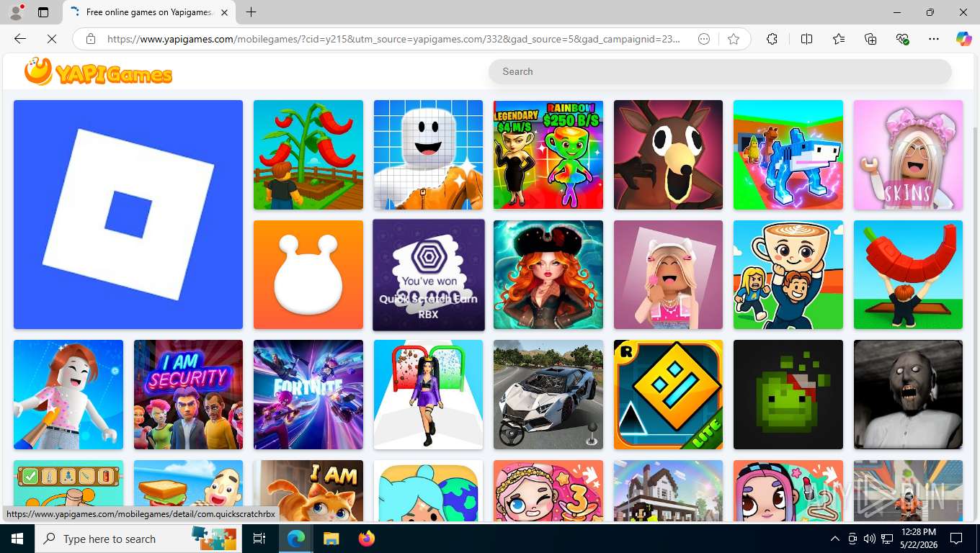
Task: Open the blue-haired girl with globe game
Action: [x=428, y=490]
